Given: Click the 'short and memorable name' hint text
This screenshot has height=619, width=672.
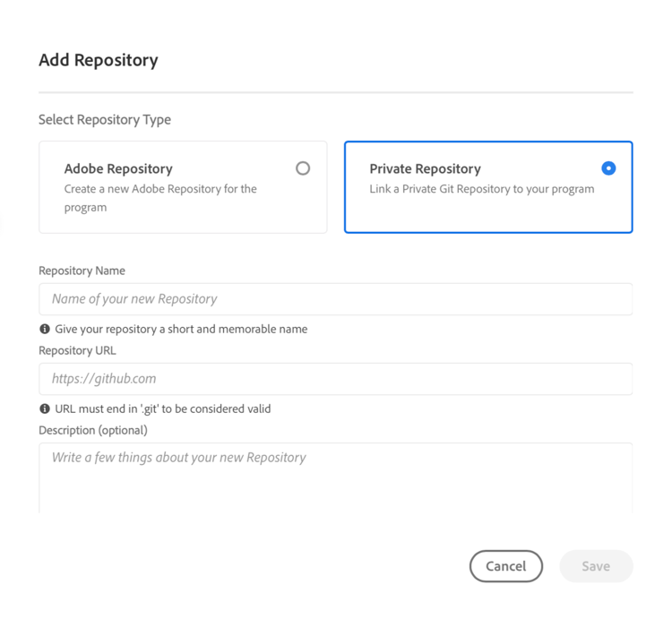Looking at the screenshot, I should 181,329.
